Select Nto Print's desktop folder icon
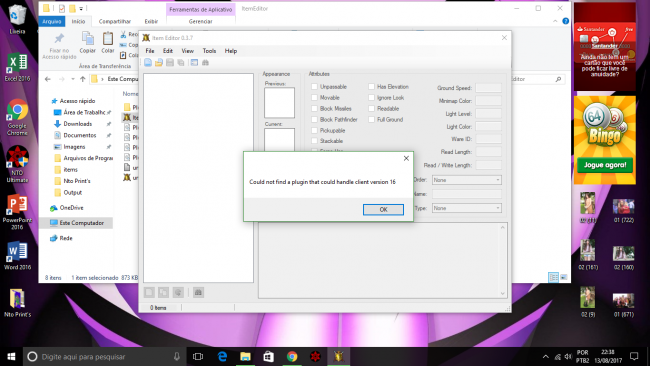Viewport: 650px width, 366px height. tap(17, 303)
